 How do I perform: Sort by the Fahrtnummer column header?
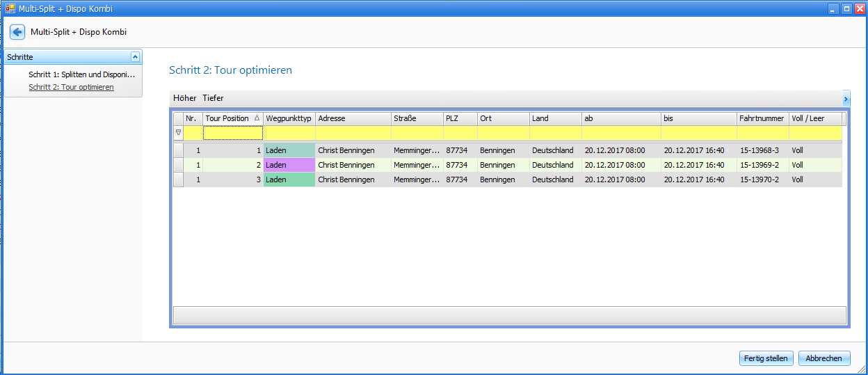pos(762,118)
